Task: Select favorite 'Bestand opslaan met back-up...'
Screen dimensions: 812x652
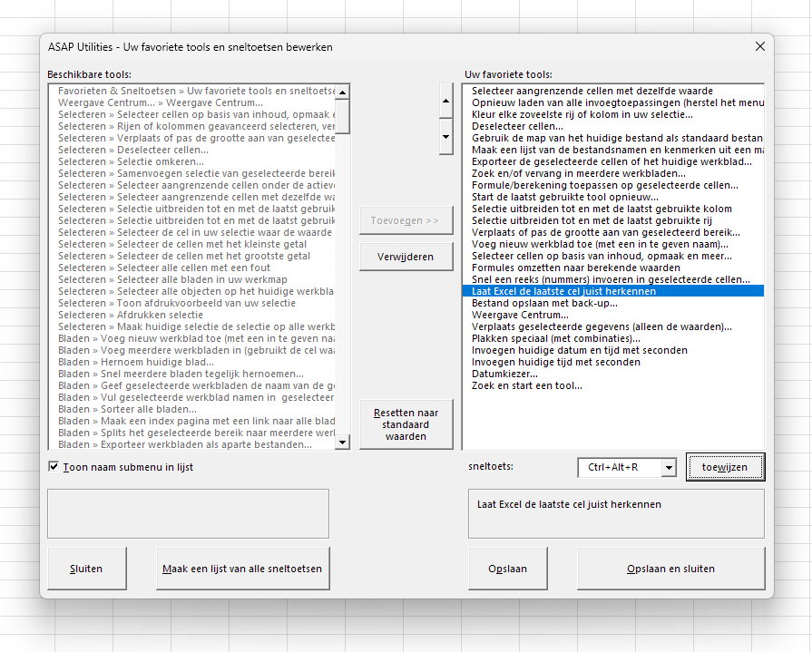Action: pos(613,303)
